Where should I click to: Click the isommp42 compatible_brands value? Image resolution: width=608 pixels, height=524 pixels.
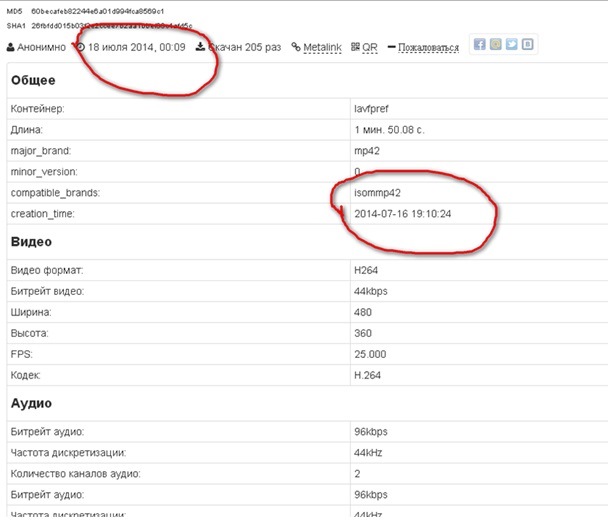[377, 192]
